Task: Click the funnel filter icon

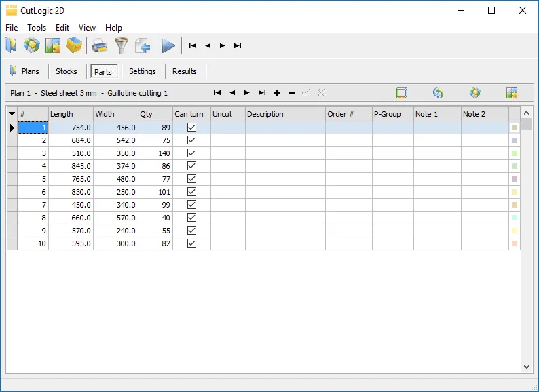Action: tap(121, 45)
